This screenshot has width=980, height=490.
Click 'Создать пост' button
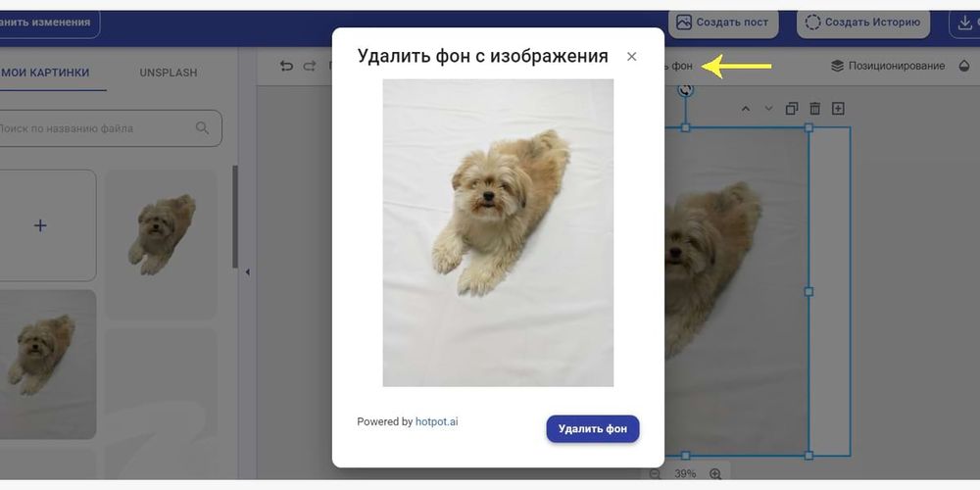click(723, 23)
